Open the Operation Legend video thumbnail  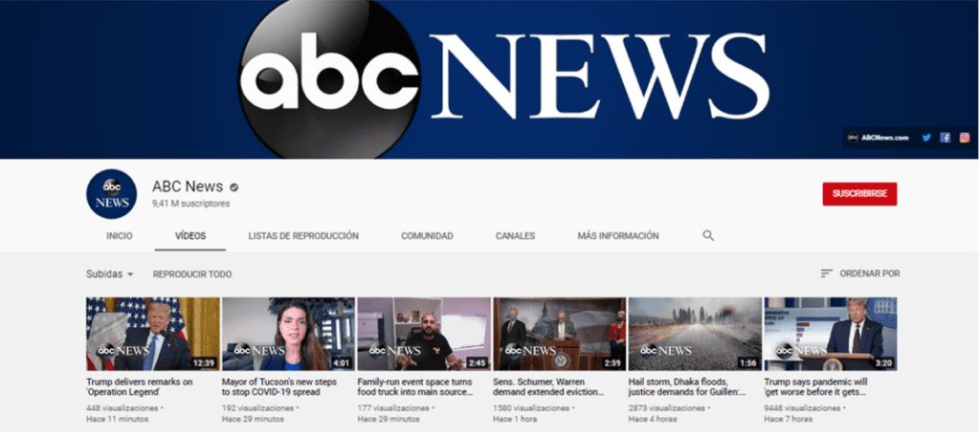[153, 334]
